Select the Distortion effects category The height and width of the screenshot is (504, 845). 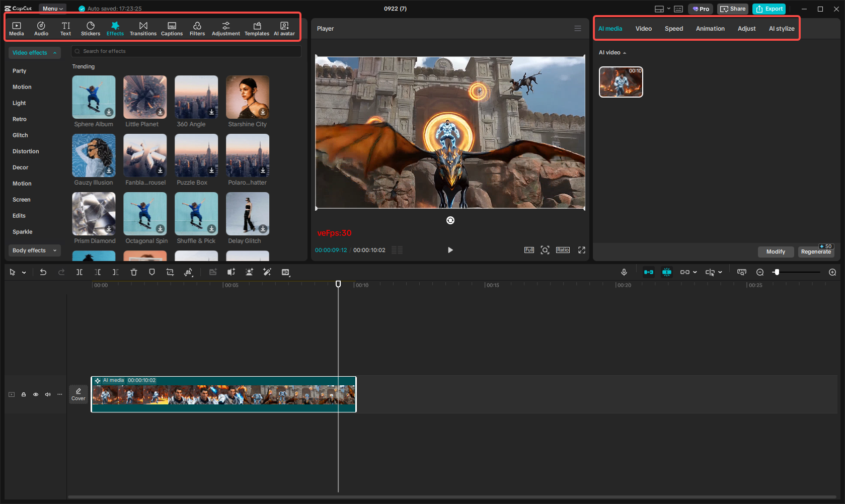pyautogui.click(x=26, y=151)
